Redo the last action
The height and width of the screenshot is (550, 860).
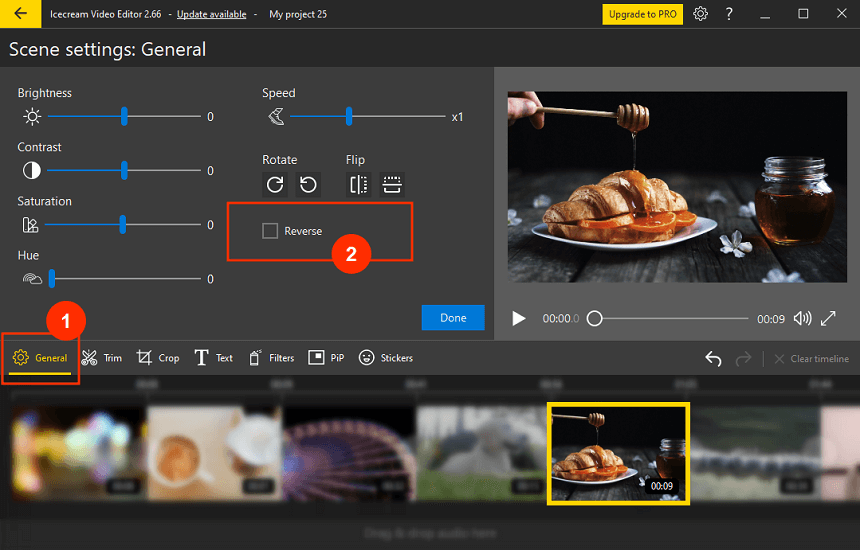tap(743, 359)
